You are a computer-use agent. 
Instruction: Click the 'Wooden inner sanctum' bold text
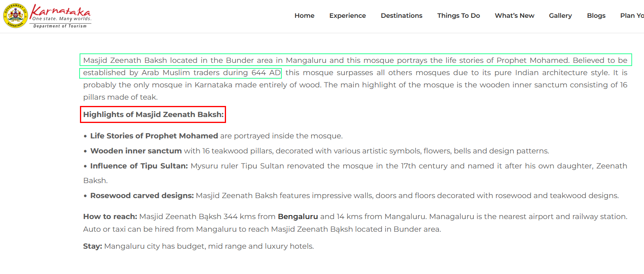pyautogui.click(x=136, y=151)
